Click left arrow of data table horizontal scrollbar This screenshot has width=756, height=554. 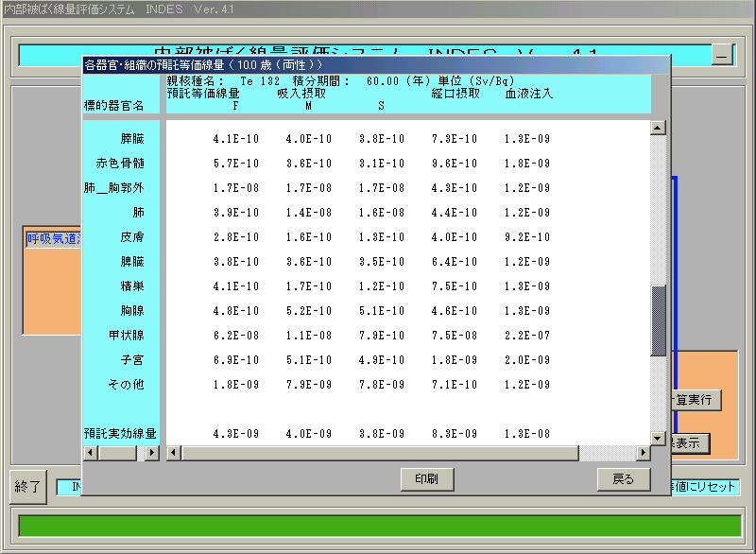[x=173, y=454]
